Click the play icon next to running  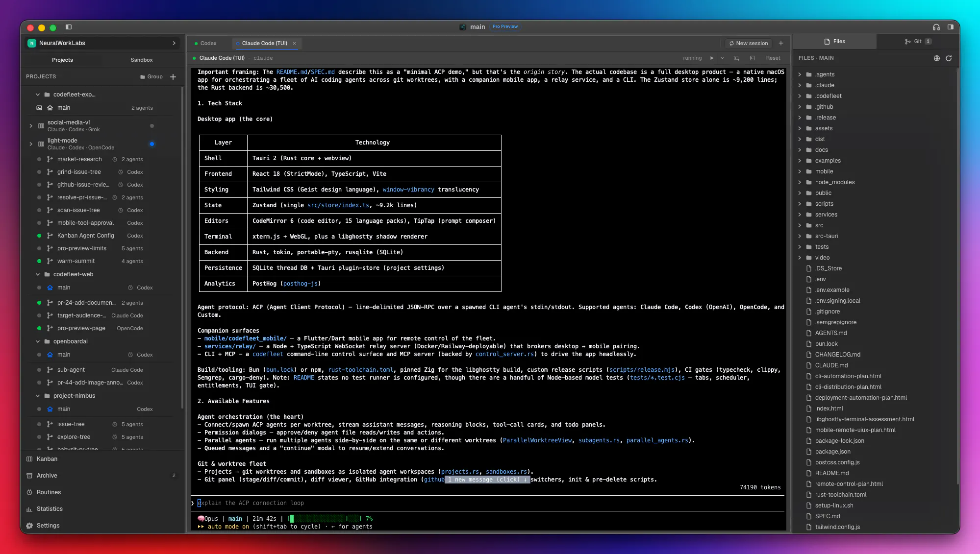pos(712,58)
